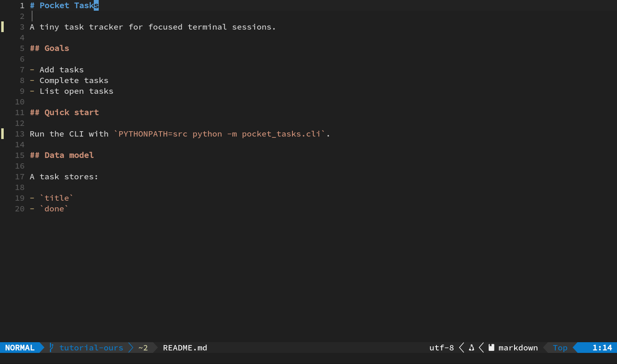Click the '- Add tasks' list item
This screenshot has height=364, width=617.
point(57,70)
